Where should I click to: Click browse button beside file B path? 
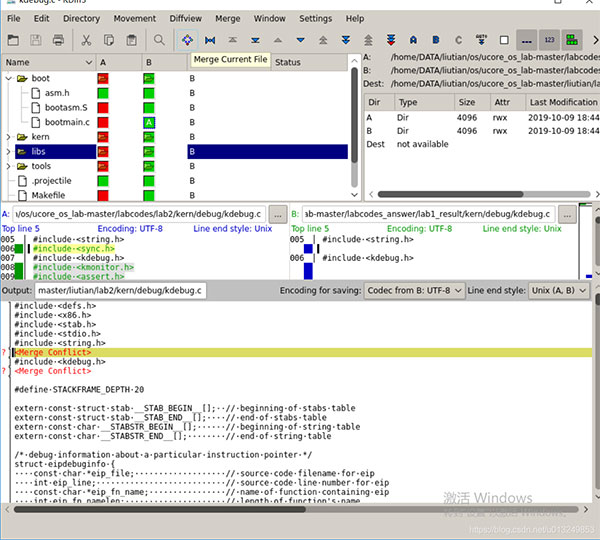click(567, 214)
